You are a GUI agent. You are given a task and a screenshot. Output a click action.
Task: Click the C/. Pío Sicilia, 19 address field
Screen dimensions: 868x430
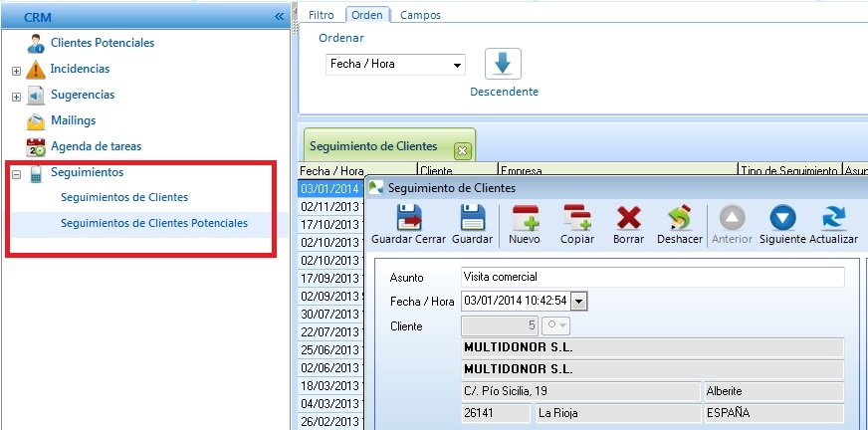tap(580, 391)
